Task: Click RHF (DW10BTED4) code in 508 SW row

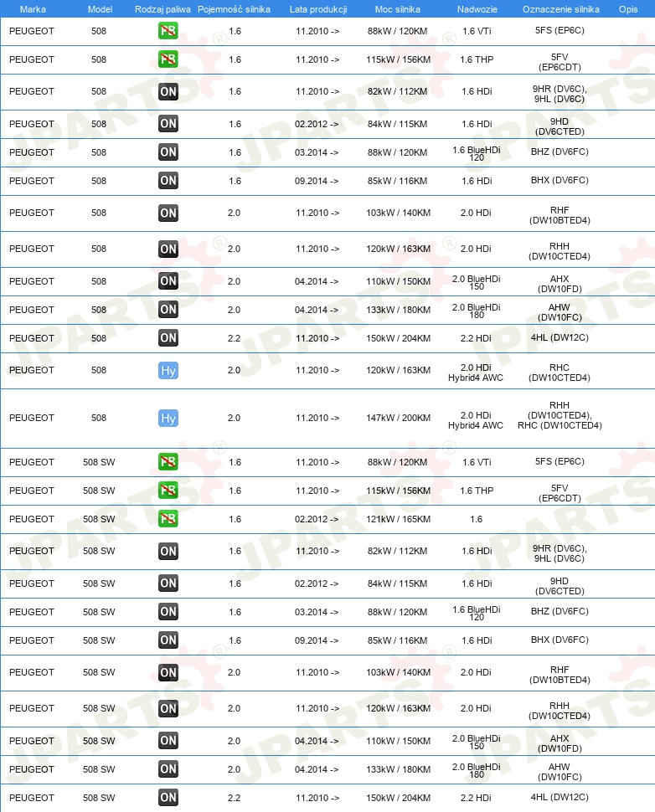Action: (560, 675)
